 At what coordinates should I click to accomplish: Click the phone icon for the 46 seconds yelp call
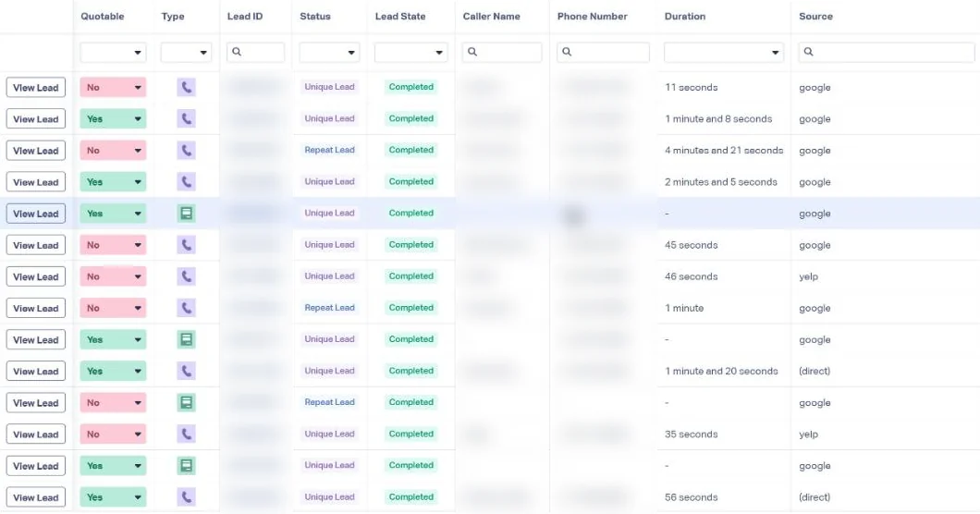click(x=186, y=276)
